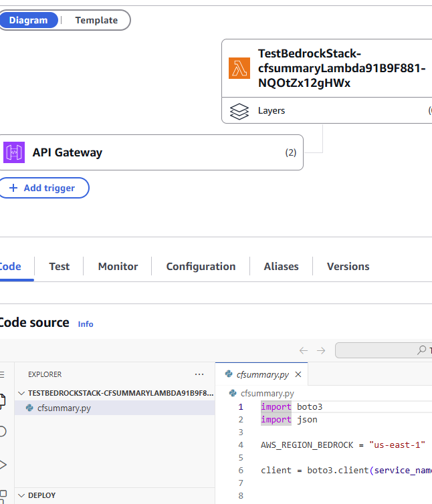Open the Configuration tab
Image resolution: width=432 pixels, height=504 pixels.
pyautogui.click(x=201, y=267)
